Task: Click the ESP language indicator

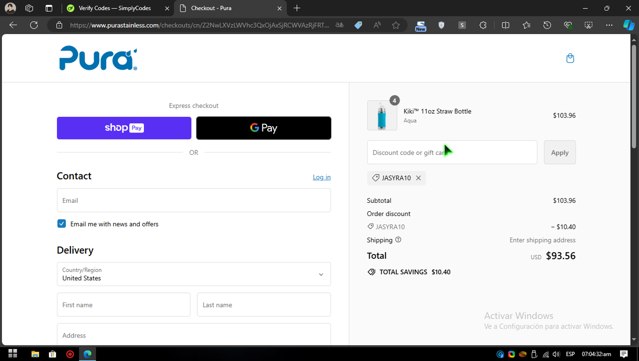Action: [570, 354]
